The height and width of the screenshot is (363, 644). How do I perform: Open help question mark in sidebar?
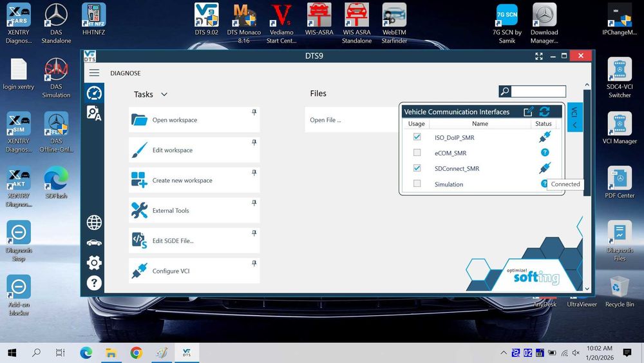94,283
